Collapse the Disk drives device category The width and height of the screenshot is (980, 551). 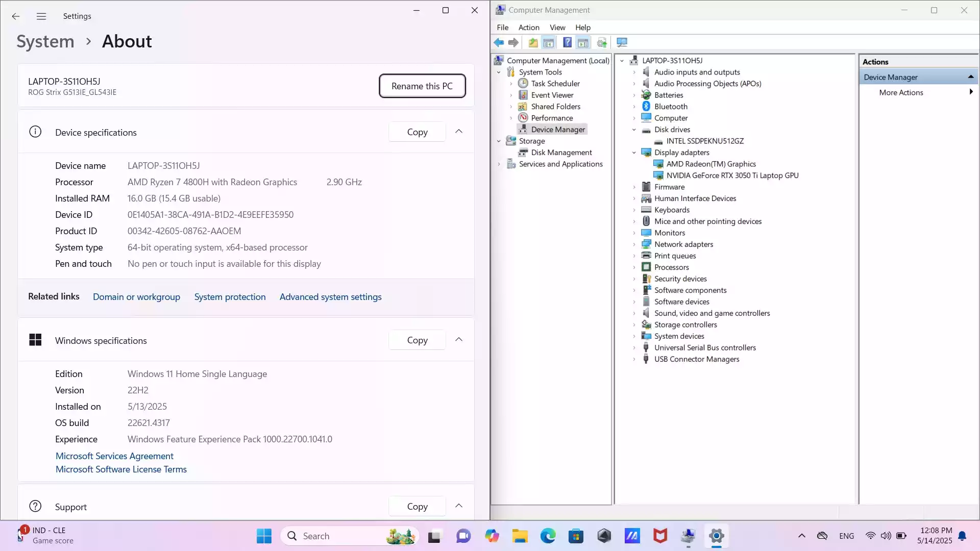(634, 130)
